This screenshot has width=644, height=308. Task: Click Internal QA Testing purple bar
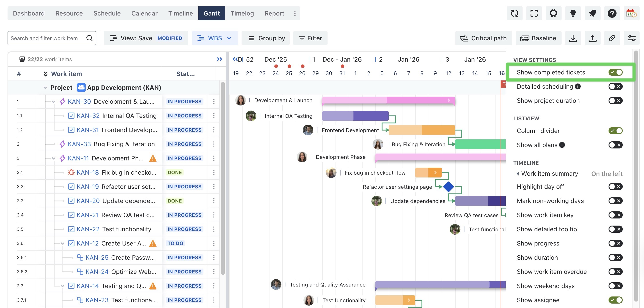(x=355, y=116)
